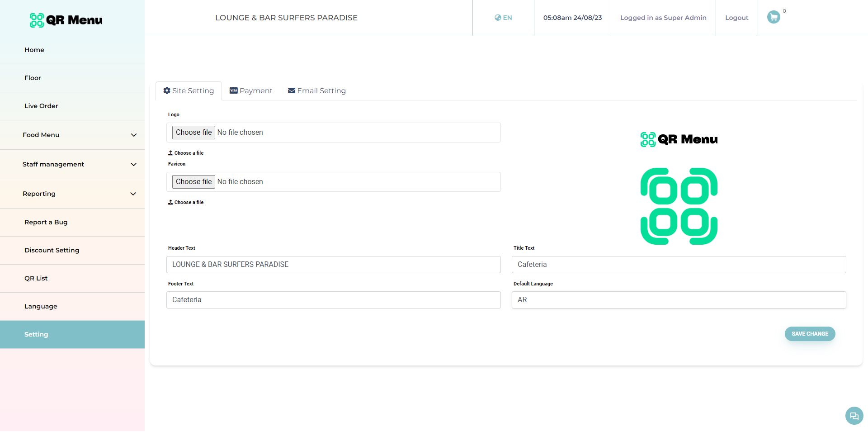
Task: Click the envelope icon on Email Setting tab
Action: (292, 90)
